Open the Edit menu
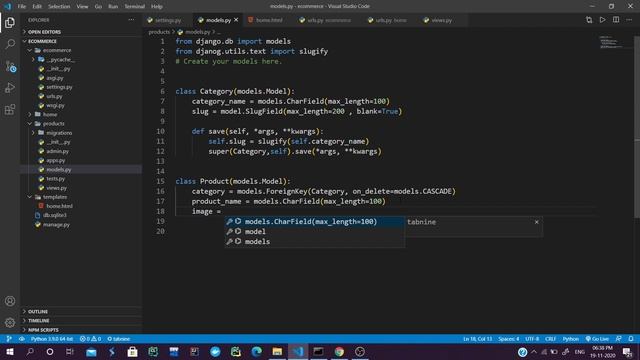The height and width of the screenshot is (360, 640). click(x=37, y=7)
